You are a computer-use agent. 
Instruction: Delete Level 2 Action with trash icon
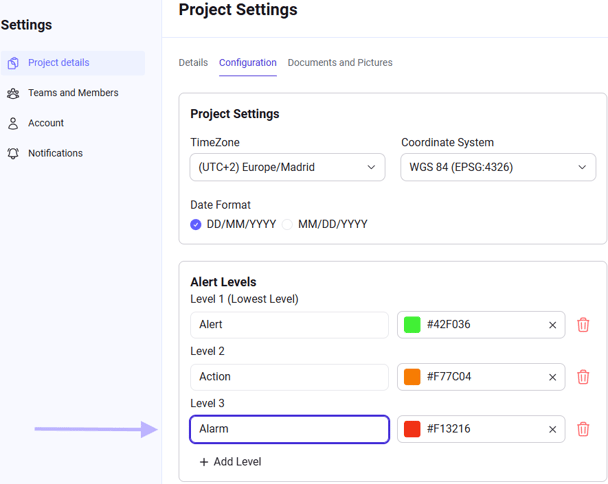[583, 377]
